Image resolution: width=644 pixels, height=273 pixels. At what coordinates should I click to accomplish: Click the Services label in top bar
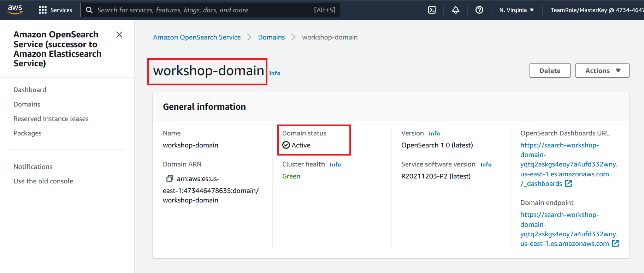[x=61, y=10]
